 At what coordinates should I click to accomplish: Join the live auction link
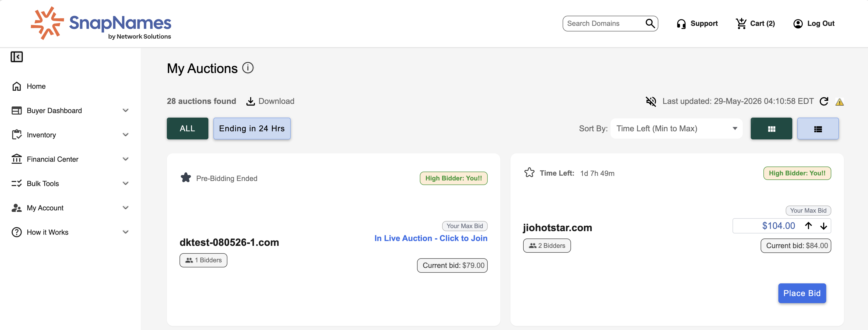point(431,238)
